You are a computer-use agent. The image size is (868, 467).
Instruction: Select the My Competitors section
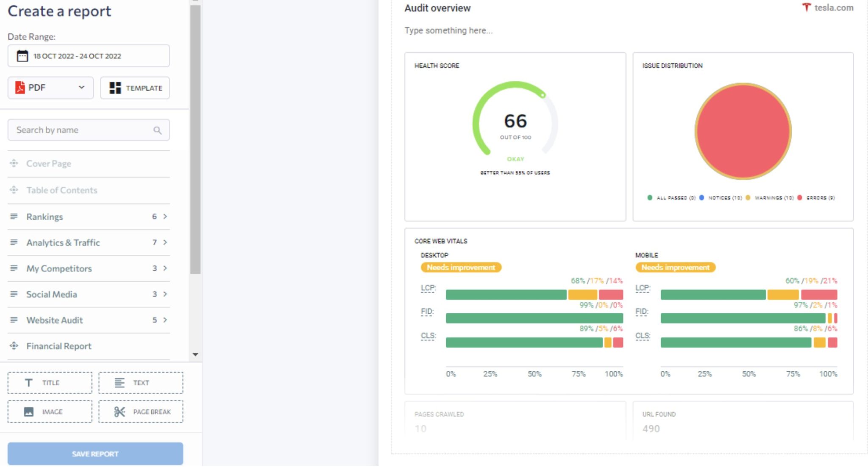pyautogui.click(x=59, y=268)
